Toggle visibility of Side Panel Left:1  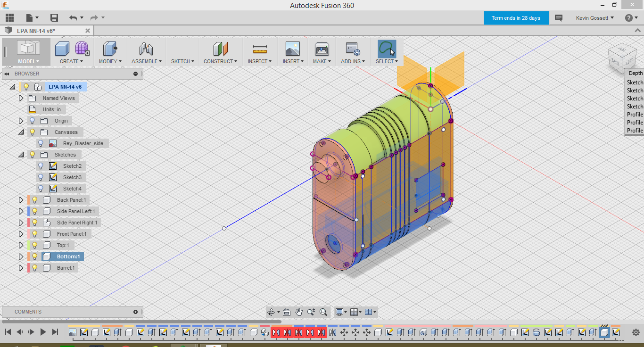tap(34, 211)
